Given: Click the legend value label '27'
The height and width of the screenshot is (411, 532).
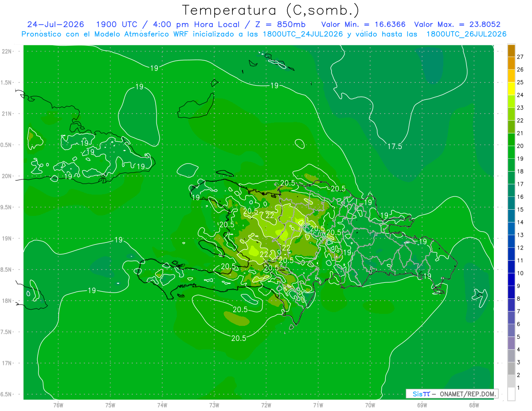Looking at the screenshot, I should coord(520,56).
